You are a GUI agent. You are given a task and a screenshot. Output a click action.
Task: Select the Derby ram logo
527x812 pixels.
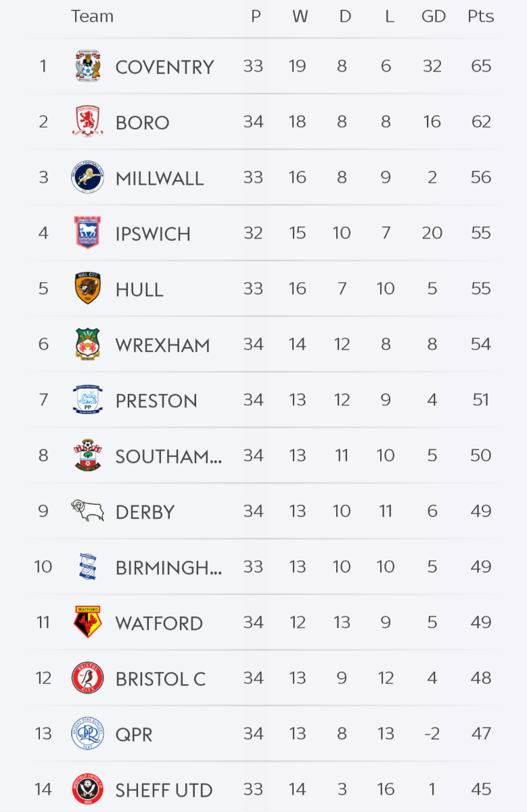(x=88, y=511)
